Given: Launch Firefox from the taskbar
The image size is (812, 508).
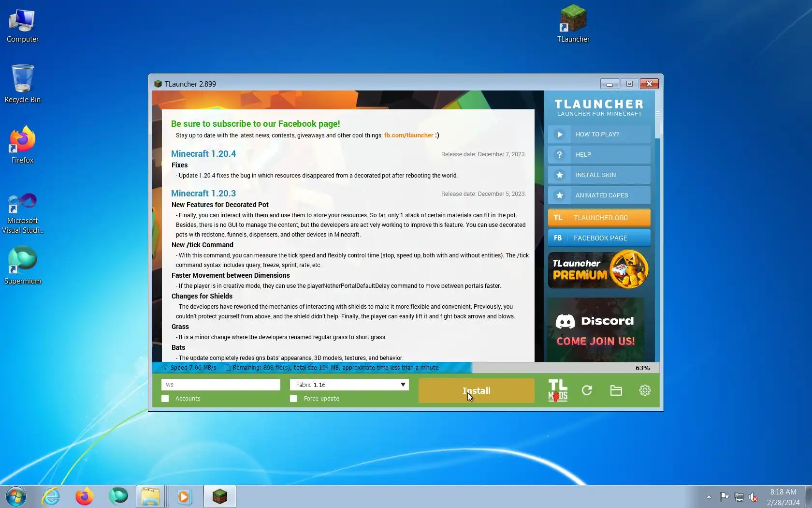Looking at the screenshot, I should (x=85, y=496).
